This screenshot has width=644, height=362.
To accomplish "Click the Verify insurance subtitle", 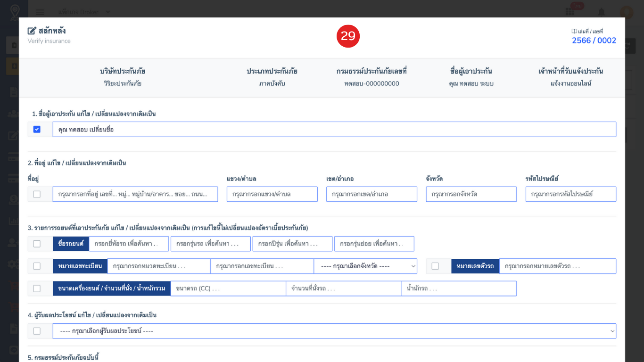I will click(x=49, y=41).
